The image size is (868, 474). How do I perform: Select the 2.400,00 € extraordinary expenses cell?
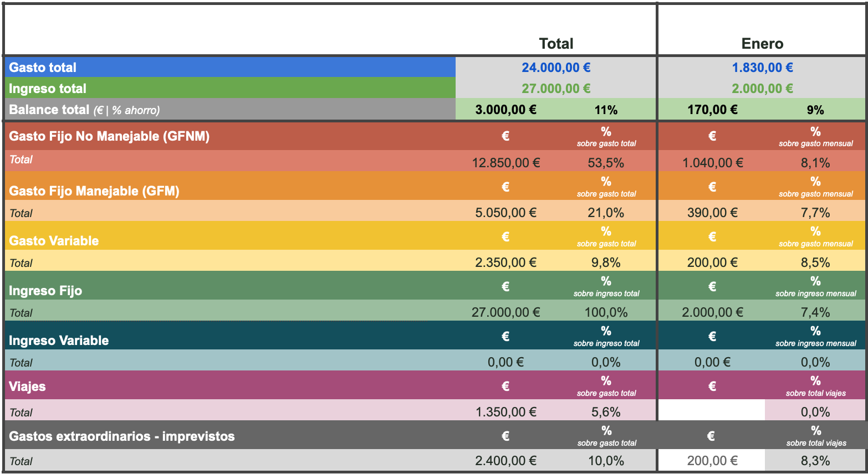tap(506, 461)
